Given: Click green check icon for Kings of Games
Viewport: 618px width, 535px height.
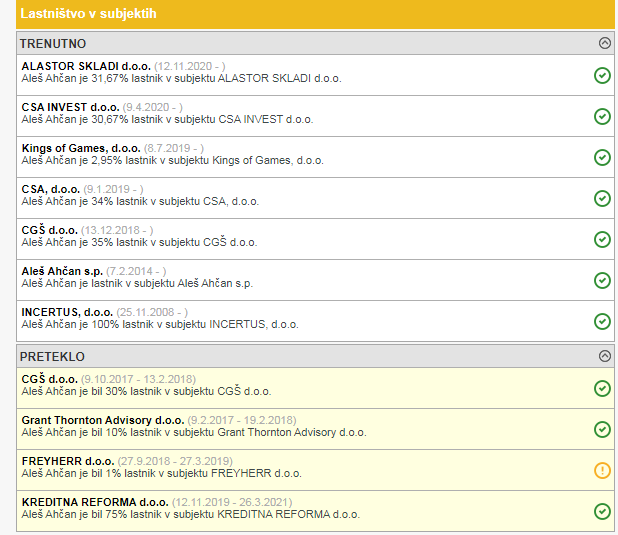Looking at the screenshot, I should click(x=602, y=157).
